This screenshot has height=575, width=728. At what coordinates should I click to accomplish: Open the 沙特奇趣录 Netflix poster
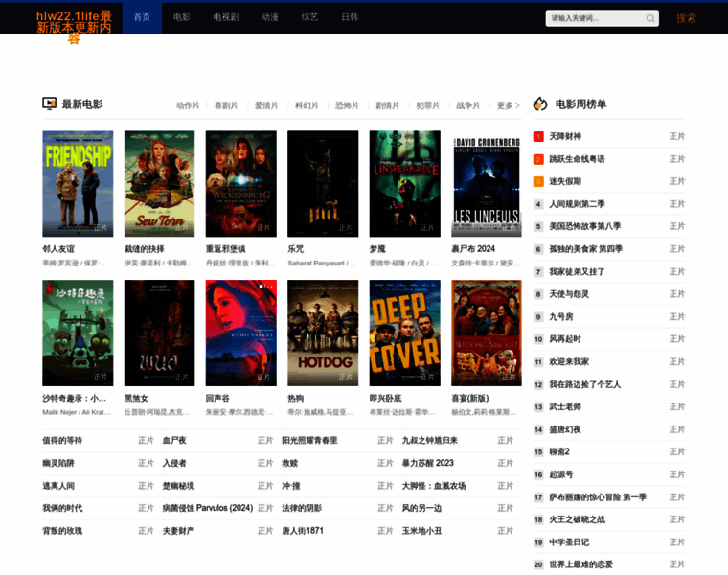[x=78, y=333]
